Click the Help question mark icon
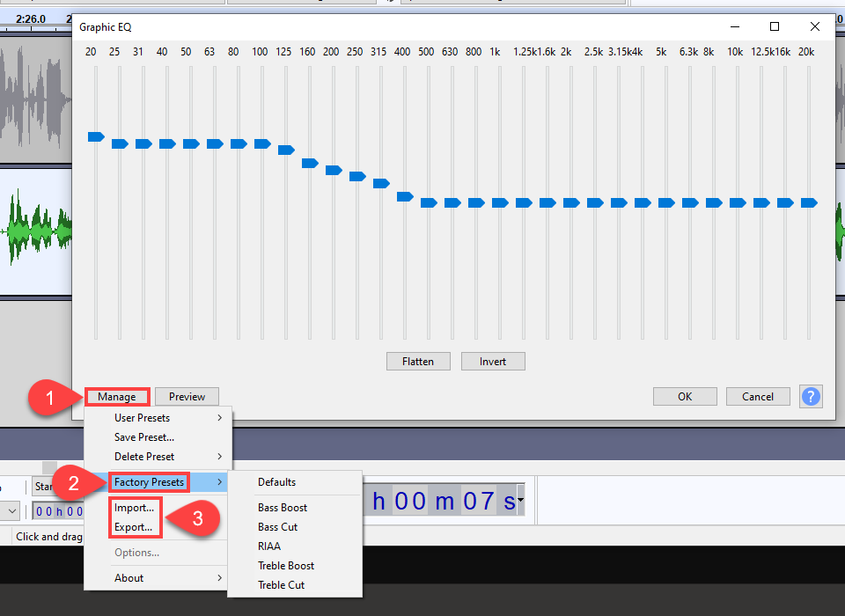 tap(811, 396)
